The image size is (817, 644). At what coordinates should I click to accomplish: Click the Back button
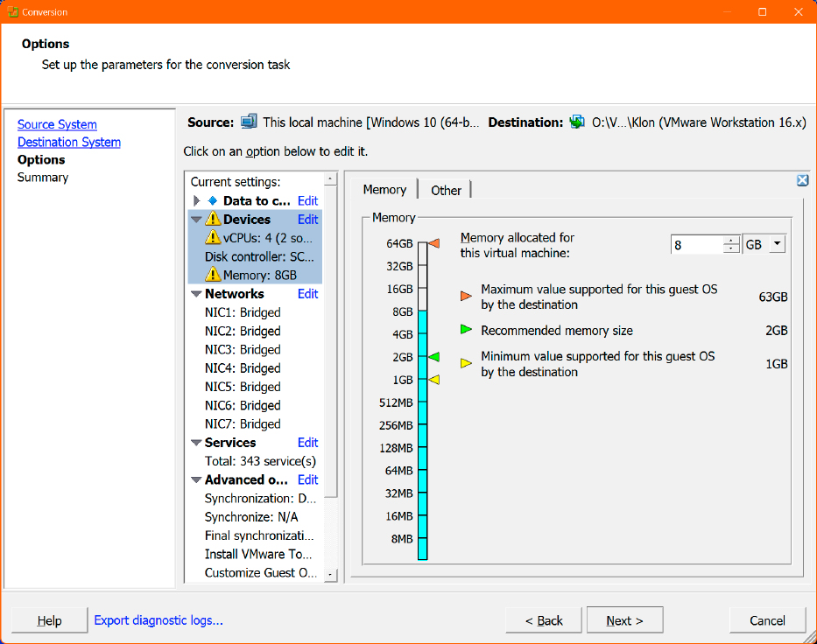544,620
